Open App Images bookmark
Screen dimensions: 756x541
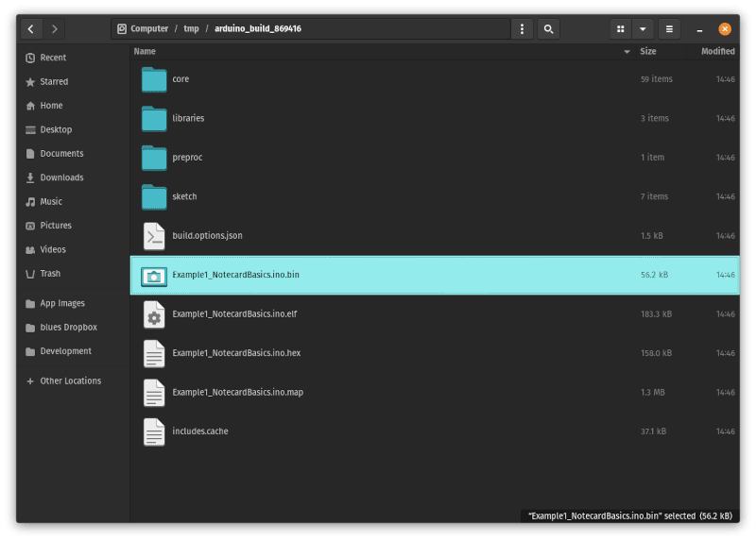point(73,303)
